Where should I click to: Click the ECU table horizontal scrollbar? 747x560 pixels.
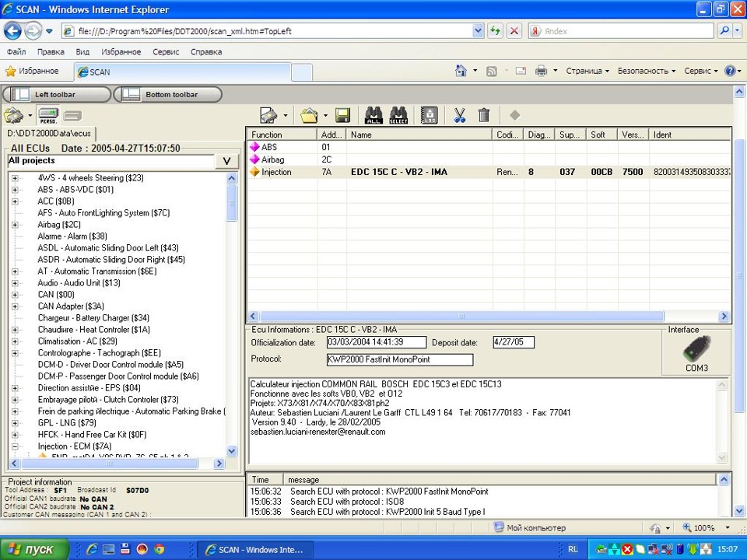tap(461, 316)
